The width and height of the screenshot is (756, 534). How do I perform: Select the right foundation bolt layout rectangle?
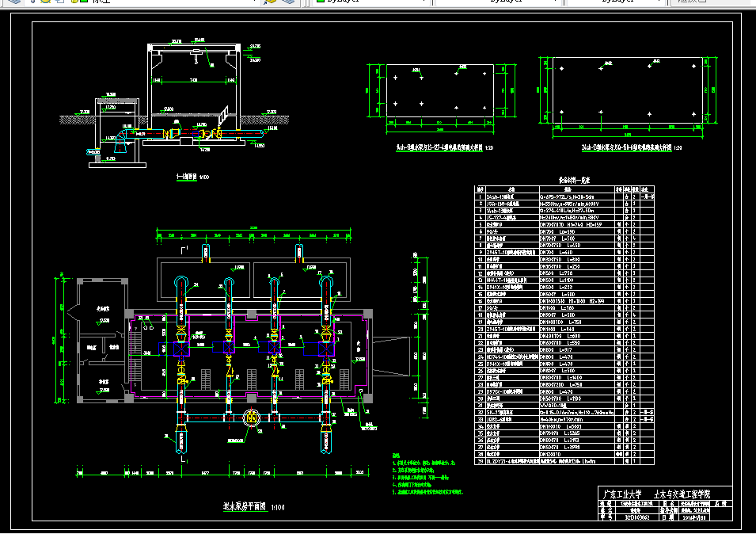tap(627, 90)
